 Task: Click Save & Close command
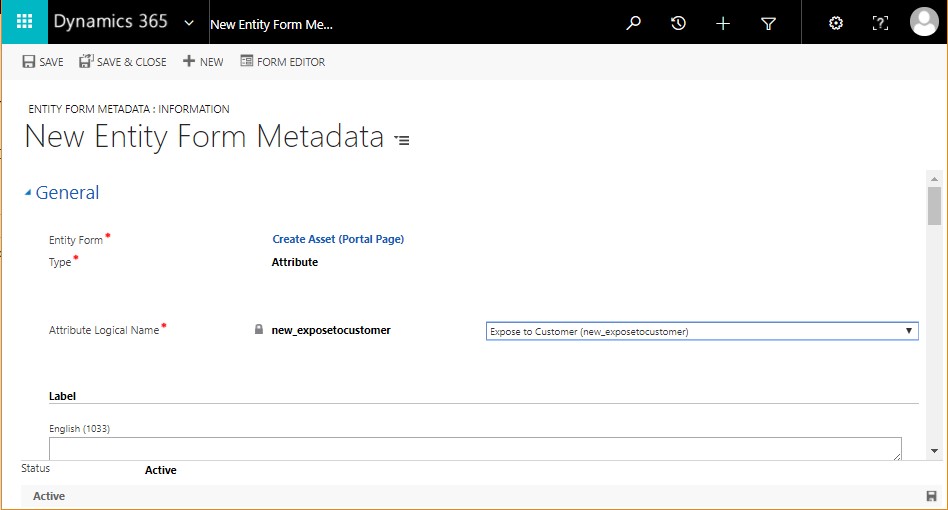coord(123,62)
